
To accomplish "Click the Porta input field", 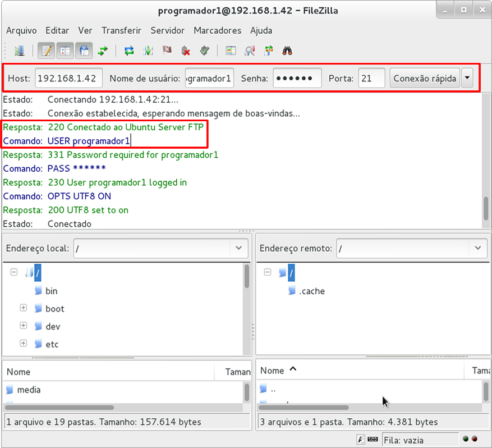I will coord(371,78).
